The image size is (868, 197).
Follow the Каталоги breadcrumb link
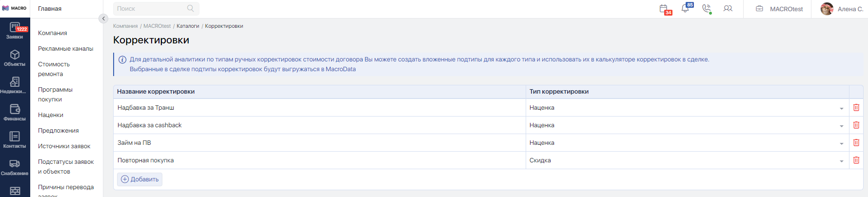point(188,26)
